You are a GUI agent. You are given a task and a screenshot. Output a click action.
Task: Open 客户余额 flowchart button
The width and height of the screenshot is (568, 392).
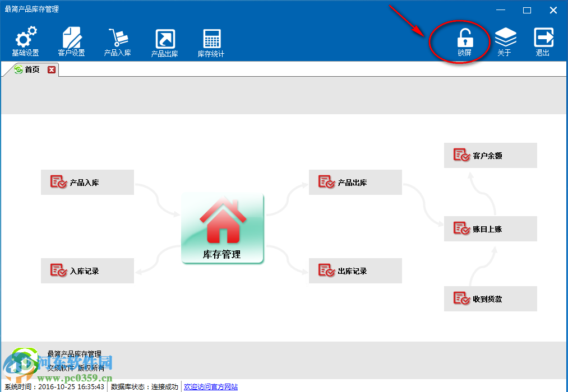[491, 156]
